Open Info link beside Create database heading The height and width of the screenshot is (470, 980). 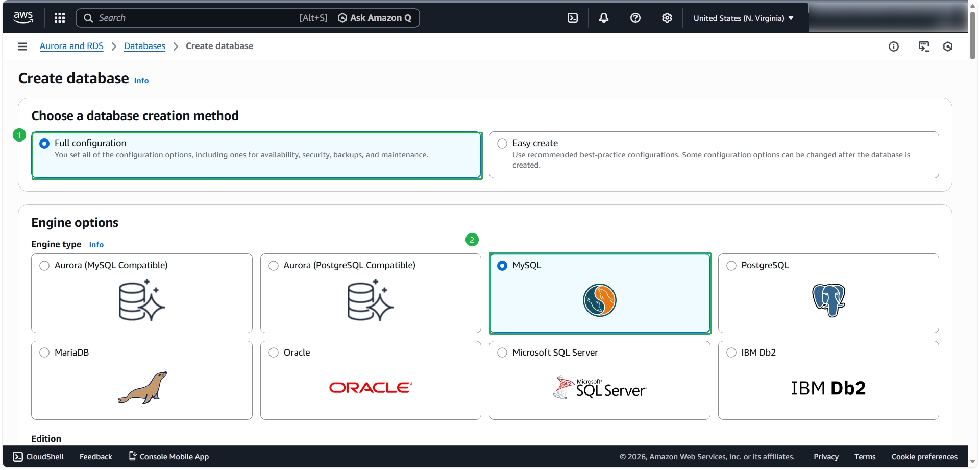(x=141, y=81)
